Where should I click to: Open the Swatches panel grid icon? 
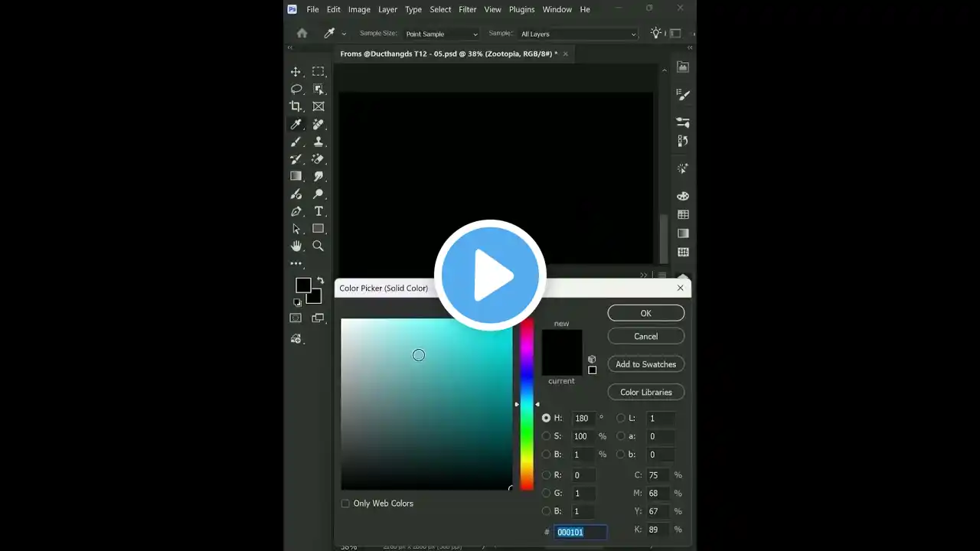click(683, 214)
